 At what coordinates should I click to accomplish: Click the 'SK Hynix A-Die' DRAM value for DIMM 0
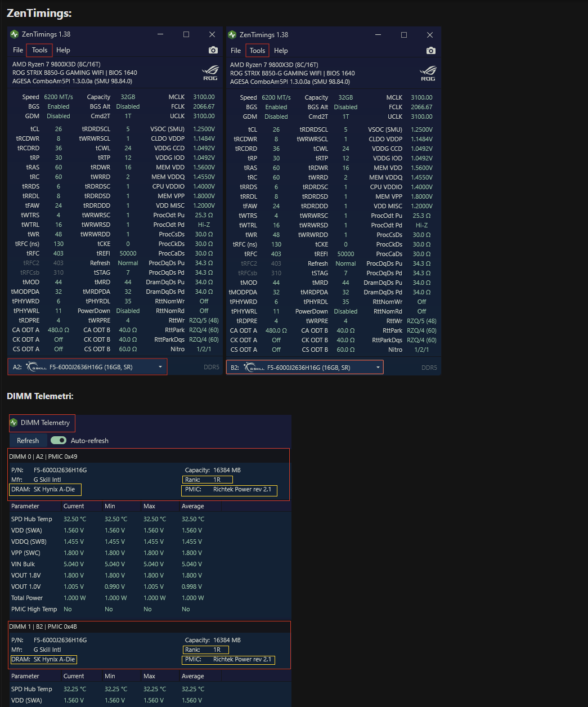pyautogui.click(x=54, y=489)
